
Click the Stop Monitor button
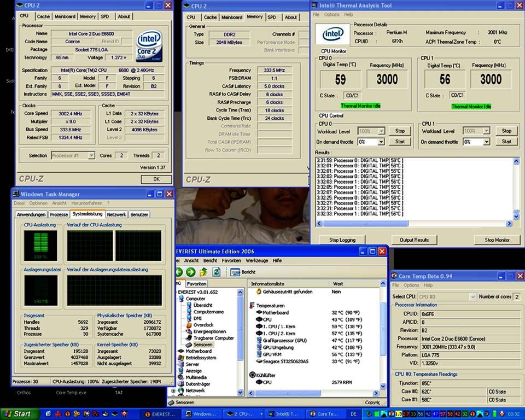[497, 240]
